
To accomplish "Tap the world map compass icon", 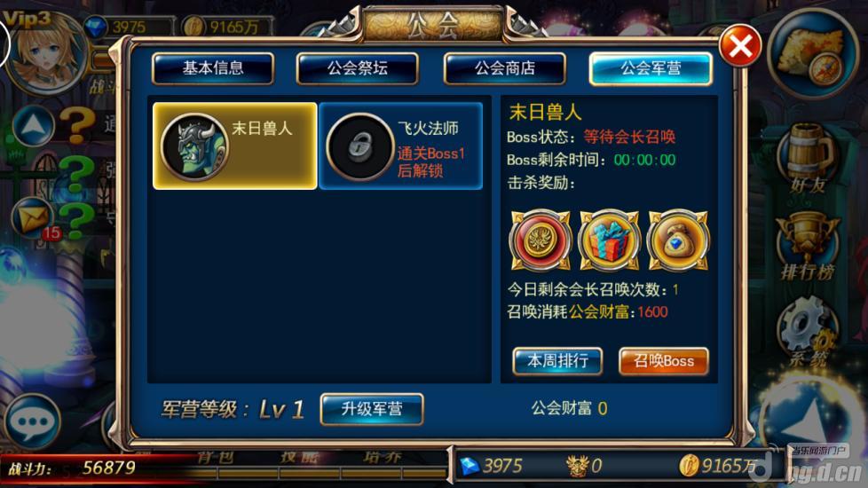I will coord(813,54).
